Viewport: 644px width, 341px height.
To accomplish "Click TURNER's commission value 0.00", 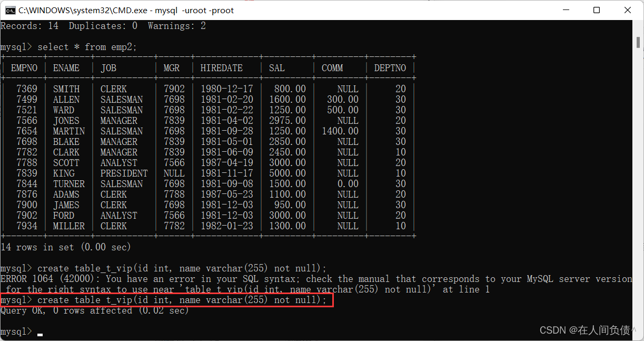I will [348, 184].
